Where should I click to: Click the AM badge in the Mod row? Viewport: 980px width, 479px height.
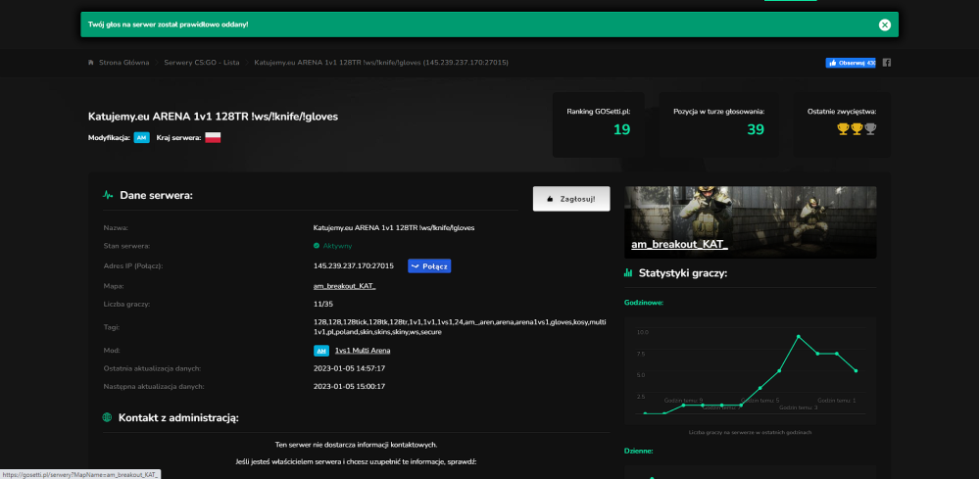(x=321, y=351)
